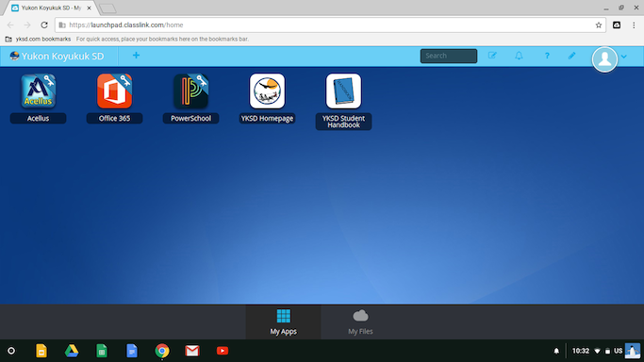Image resolution: width=644 pixels, height=362 pixels.
Task: Open the YKSD Student Handbook
Action: point(344,91)
